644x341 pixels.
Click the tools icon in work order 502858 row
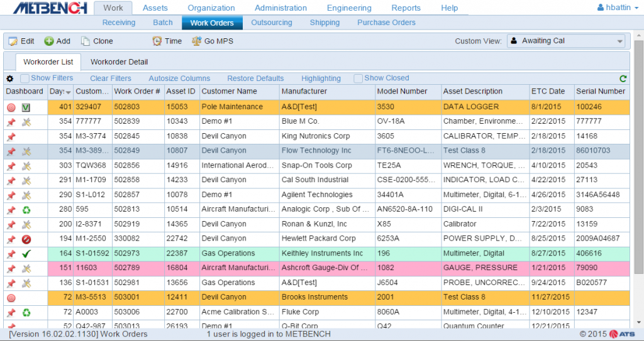click(26, 181)
